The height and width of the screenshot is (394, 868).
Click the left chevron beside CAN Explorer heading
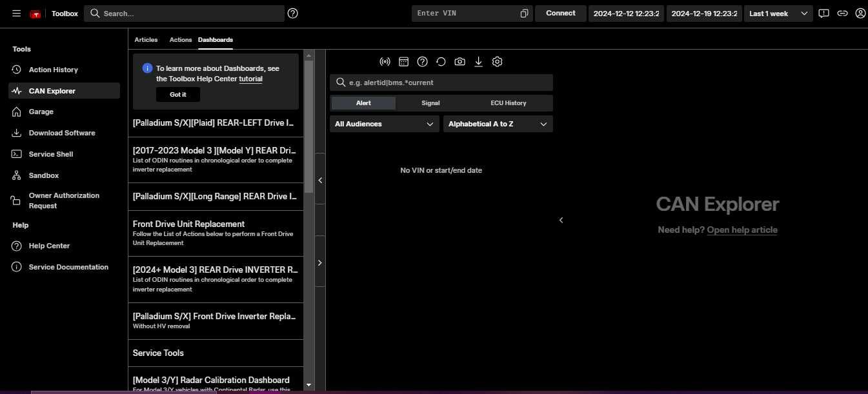click(x=561, y=220)
